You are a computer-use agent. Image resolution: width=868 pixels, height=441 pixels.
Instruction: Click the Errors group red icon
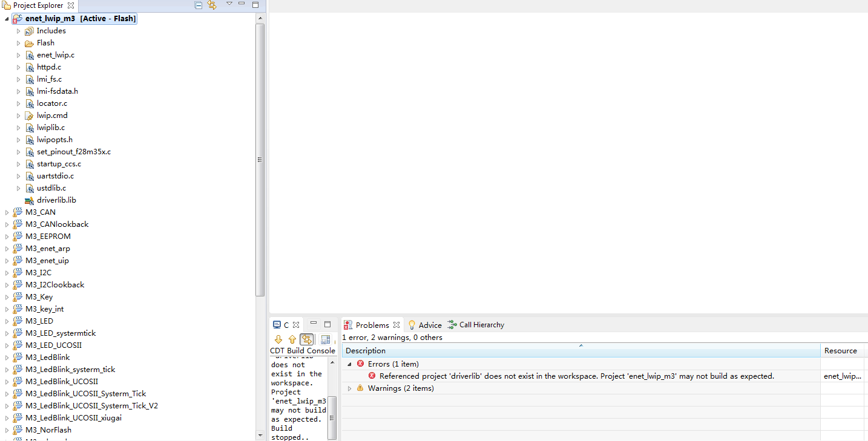point(360,364)
